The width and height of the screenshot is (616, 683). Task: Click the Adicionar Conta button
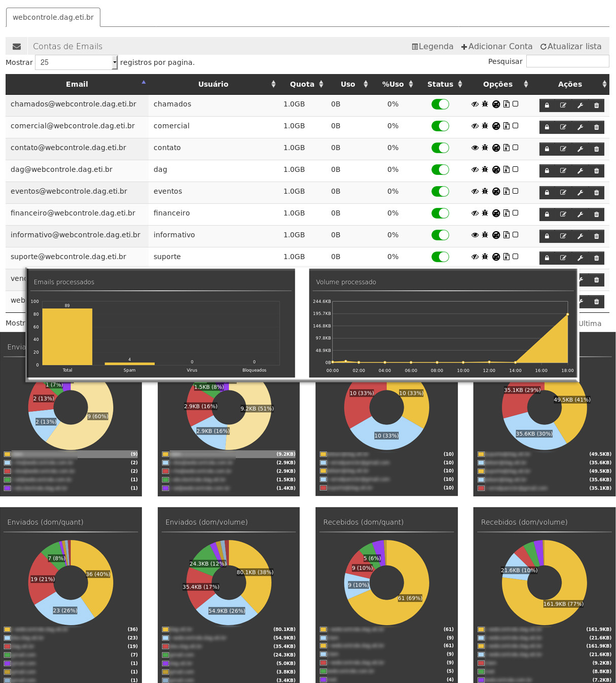tap(497, 47)
